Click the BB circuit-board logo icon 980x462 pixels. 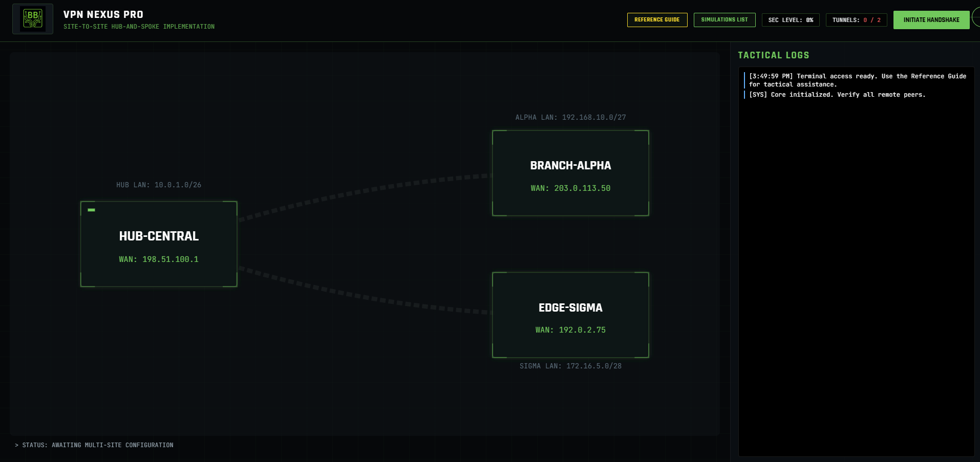pos(33,19)
